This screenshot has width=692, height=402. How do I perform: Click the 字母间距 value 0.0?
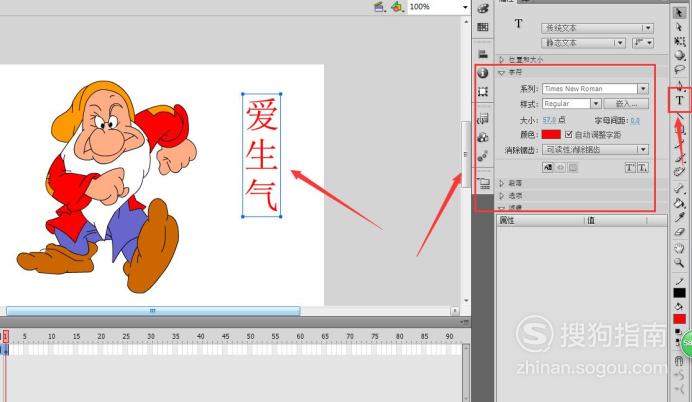click(635, 120)
